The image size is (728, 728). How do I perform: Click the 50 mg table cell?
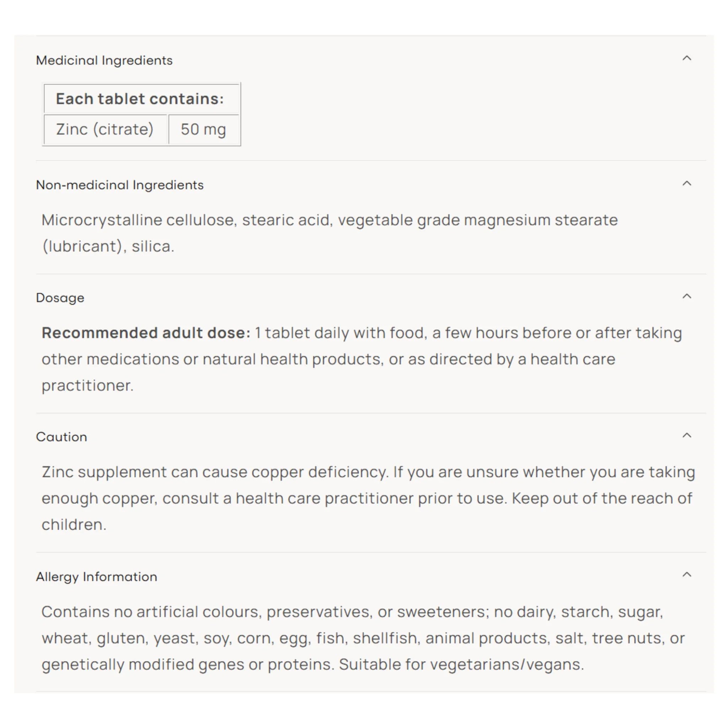click(204, 129)
